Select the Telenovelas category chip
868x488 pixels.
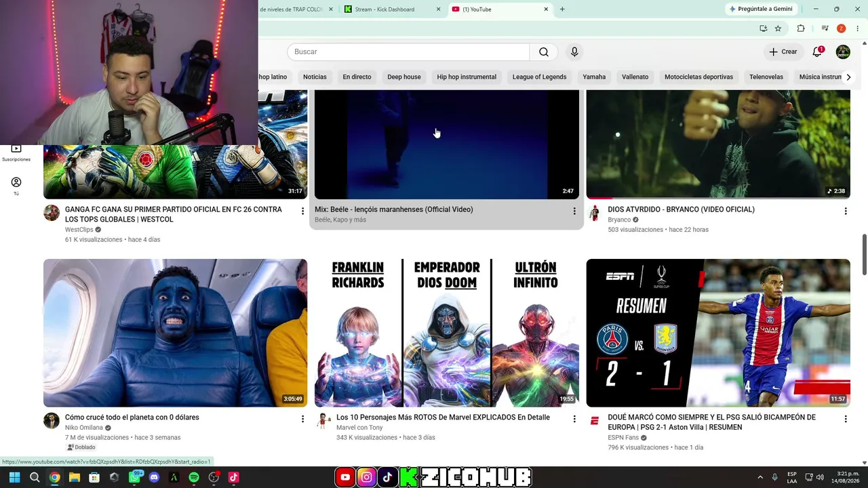click(x=766, y=77)
